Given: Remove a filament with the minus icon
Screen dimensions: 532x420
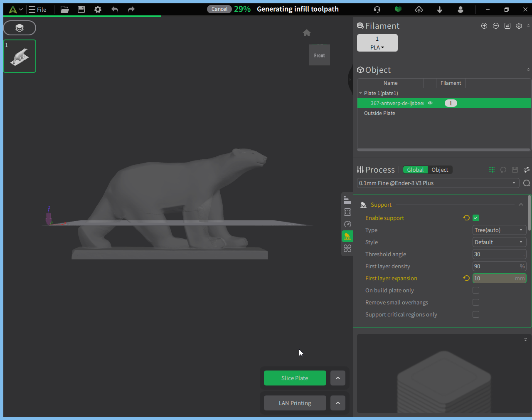Looking at the screenshot, I should point(496,26).
